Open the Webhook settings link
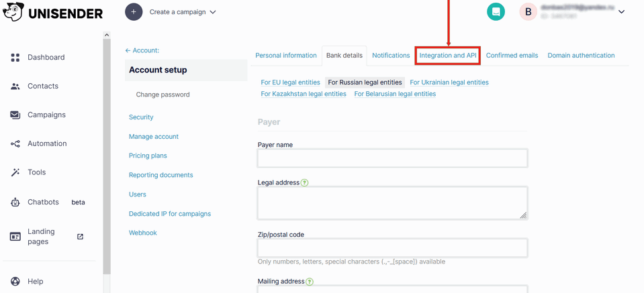The width and height of the screenshot is (644, 293). click(x=142, y=233)
